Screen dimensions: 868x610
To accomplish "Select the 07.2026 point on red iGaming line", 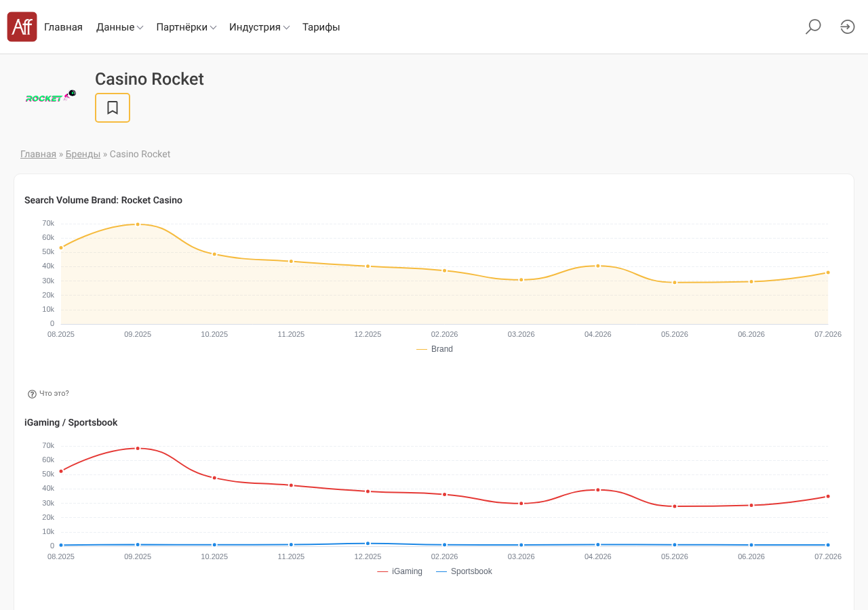I will [x=828, y=496].
